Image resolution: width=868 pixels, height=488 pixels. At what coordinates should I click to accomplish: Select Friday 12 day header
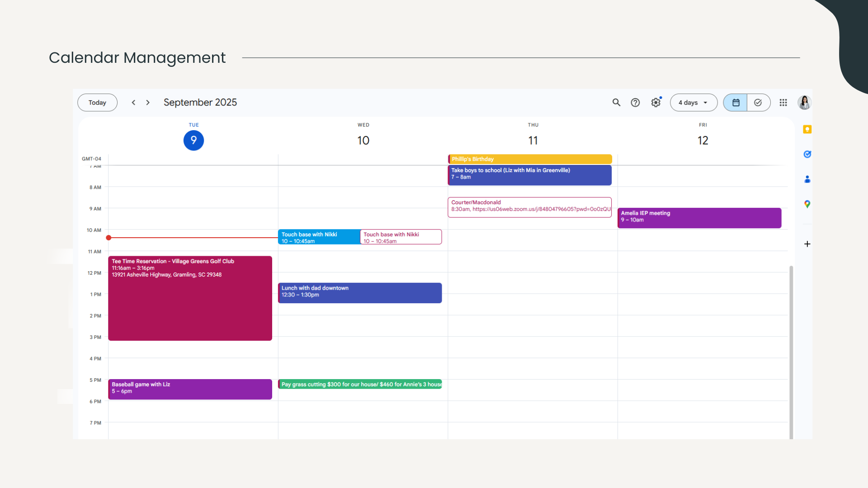[703, 141]
